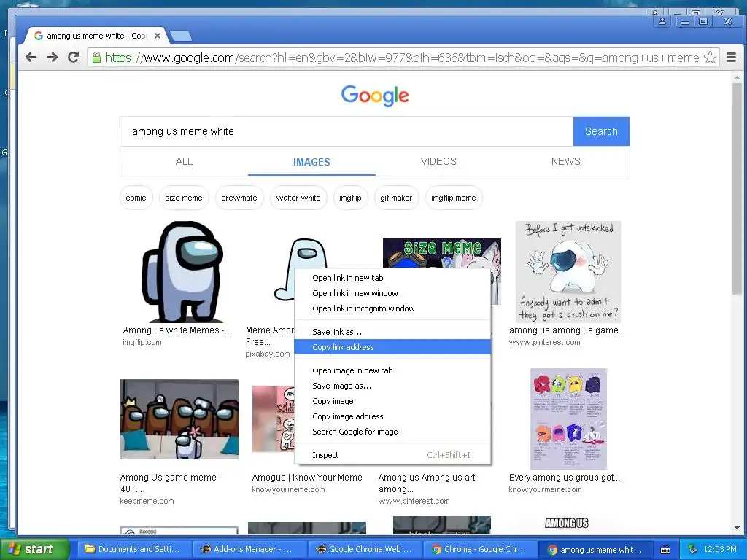The width and height of the screenshot is (747, 560).
Task: Click the green padlock security icon
Action: [97, 58]
